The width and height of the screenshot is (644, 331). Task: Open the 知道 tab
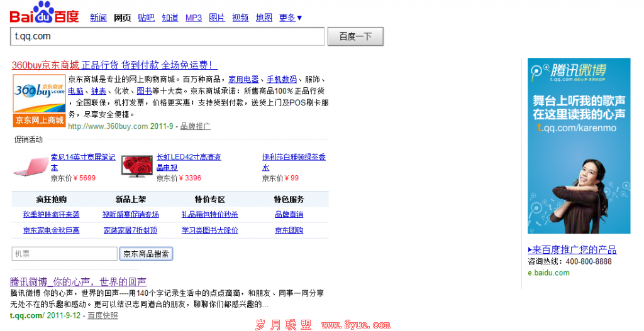click(x=170, y=18)
